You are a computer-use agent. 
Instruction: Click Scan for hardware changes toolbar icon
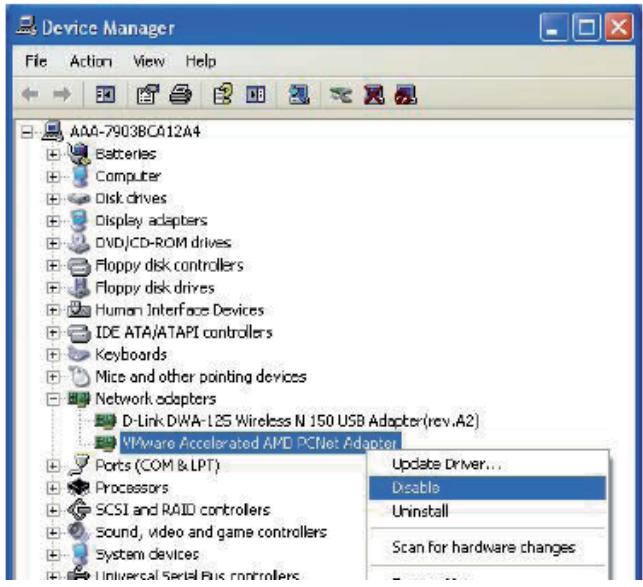pos(299,95)
